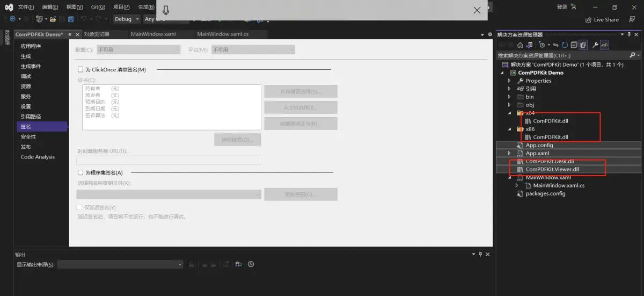Enable 为 ClickOnce 清单签名 checkbox
Viewport: 644px width, 296px height.
coord(80,69)
